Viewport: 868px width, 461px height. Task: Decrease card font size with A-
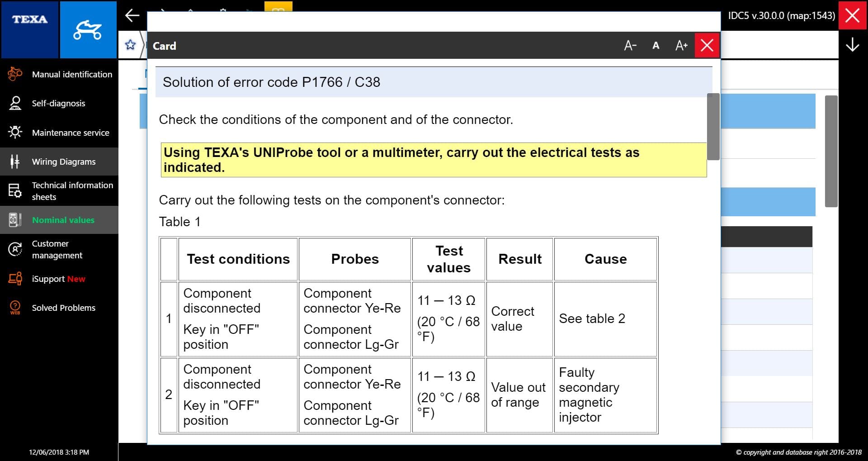point(630,46)
